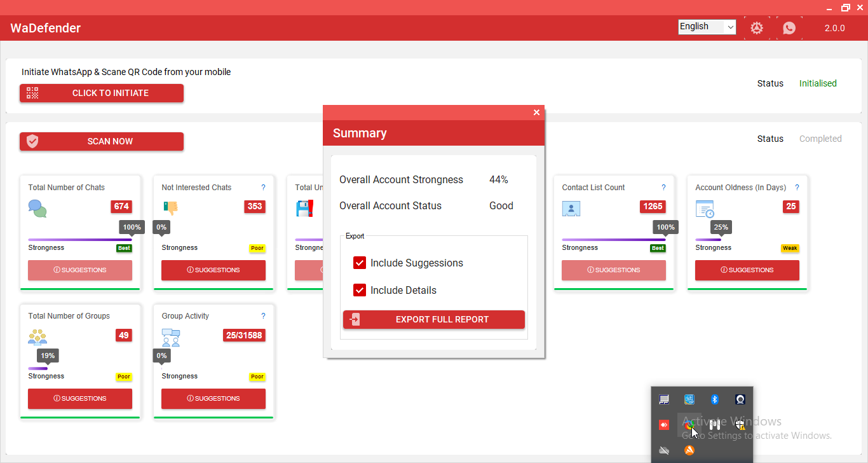The height and width of the screenshot is (463, 868).
Task: Click the Windows Security shield tray icon
Action: [x=740, y=425]
